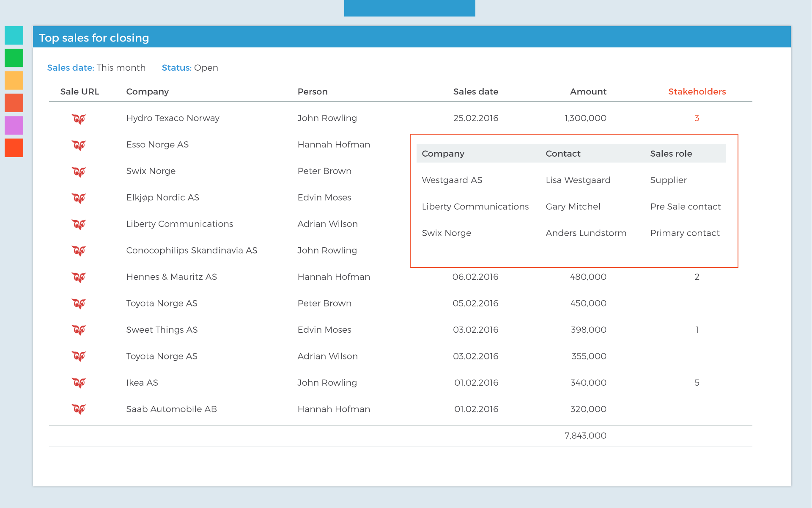Open Sale URL icon for Sweet Things AS
The image size is (812, 508).
(79, 330)
